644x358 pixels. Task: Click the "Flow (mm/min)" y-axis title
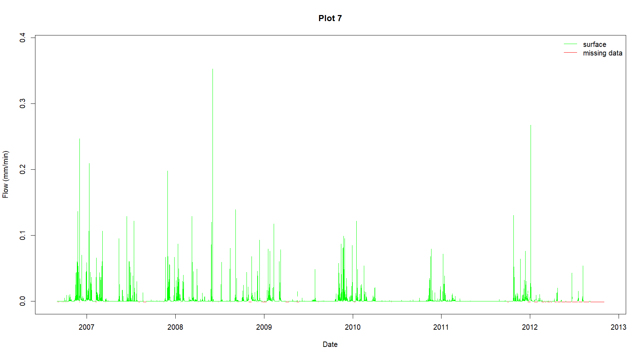pyautogui.click(x=5, y=174)
